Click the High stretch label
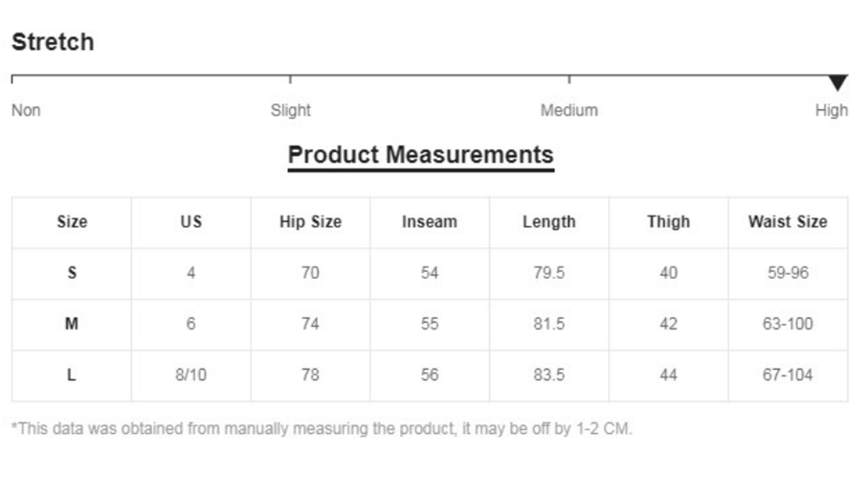The image size is (868, 479). tap(832, 110)
